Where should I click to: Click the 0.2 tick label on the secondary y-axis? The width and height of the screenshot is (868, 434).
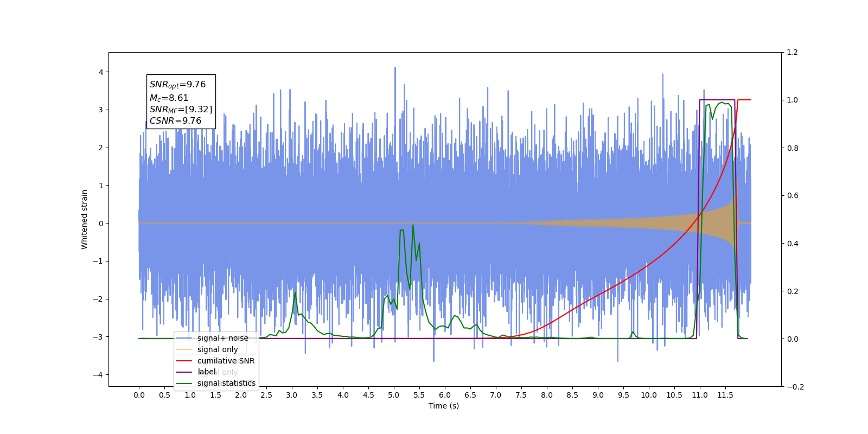point(792,291)
